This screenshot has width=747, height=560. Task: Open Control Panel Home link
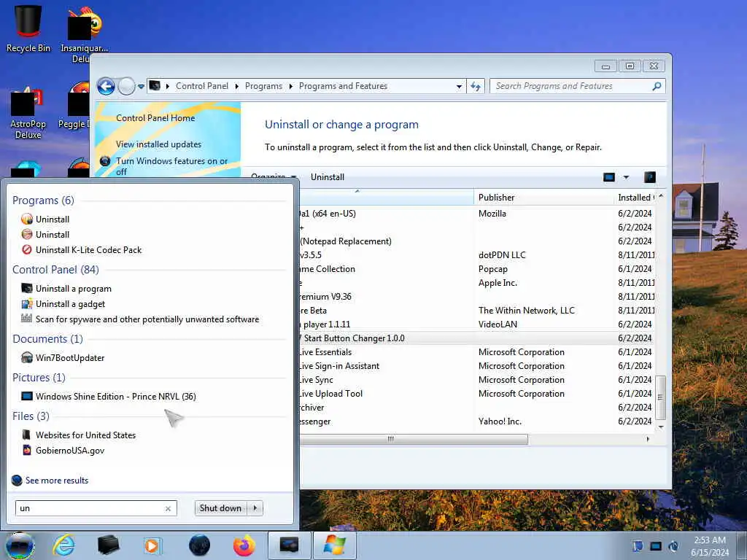(155, 118)
